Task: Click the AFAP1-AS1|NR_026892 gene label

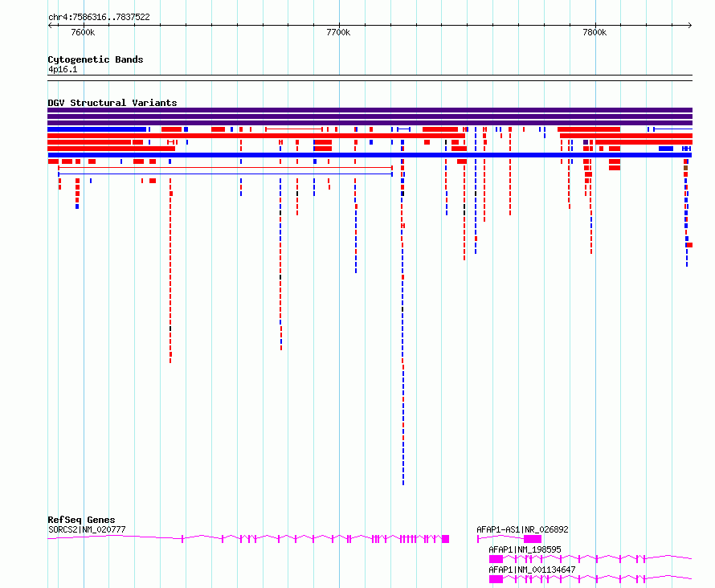Action: tap(522, 529)
